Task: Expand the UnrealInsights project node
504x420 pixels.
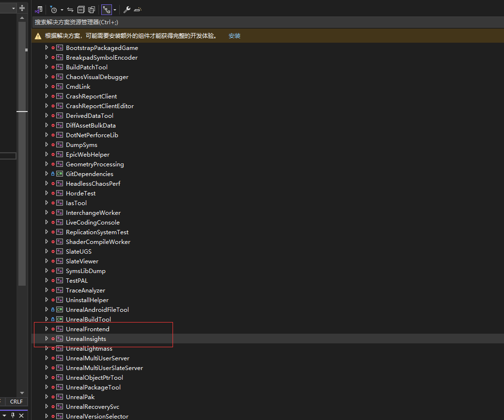Action: (47, 339)
